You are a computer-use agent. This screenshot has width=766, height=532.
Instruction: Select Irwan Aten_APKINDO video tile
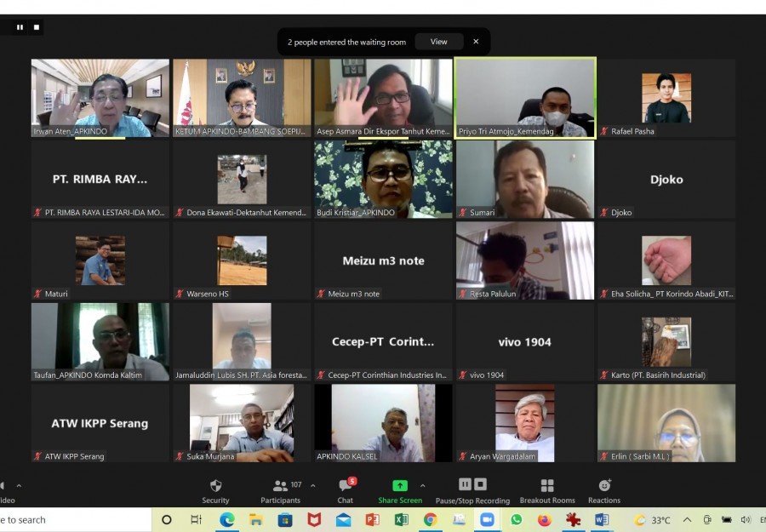click(x=100, y=98)
